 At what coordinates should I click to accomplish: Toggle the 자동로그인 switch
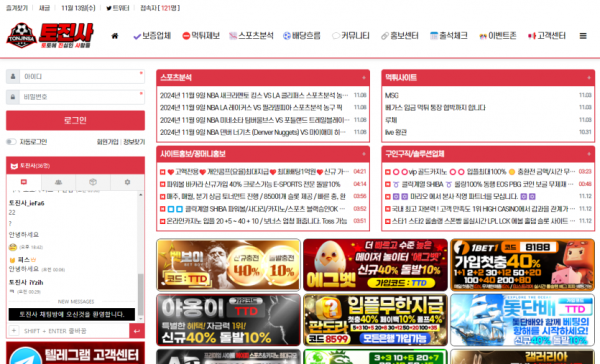point(11,142)
